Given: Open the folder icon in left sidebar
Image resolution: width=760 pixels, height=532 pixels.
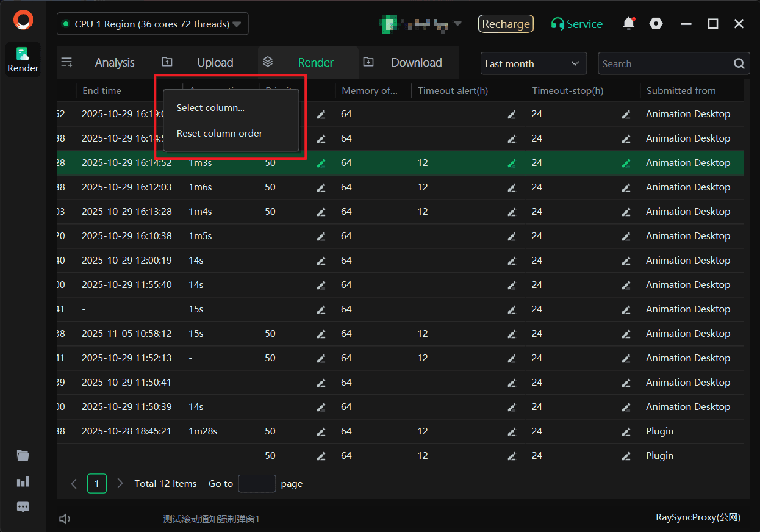Looking at the screenshot, I should point(23,455).
